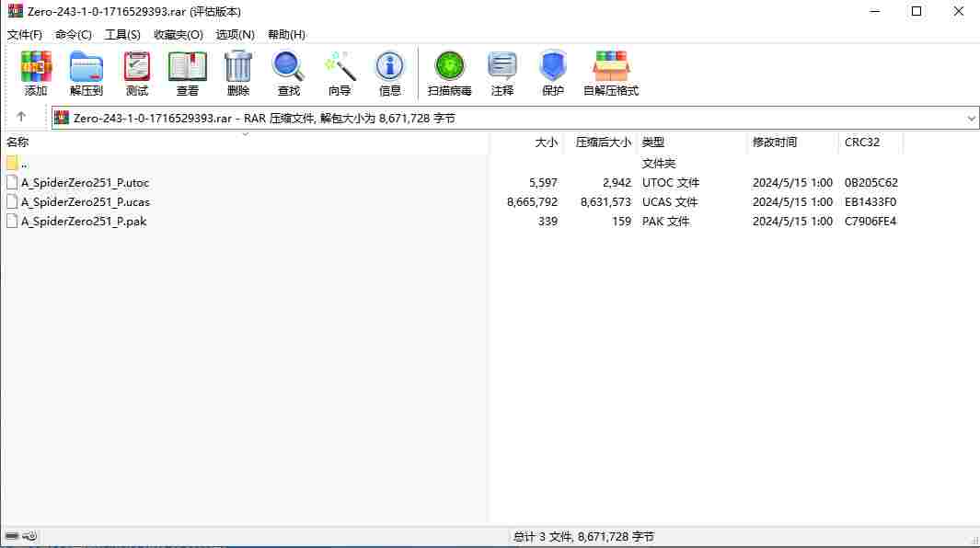Image resolution: width=980 pixels, height=548 pixels.
Task: Click the WinRAR title bar icon
Action: point(15,11)
